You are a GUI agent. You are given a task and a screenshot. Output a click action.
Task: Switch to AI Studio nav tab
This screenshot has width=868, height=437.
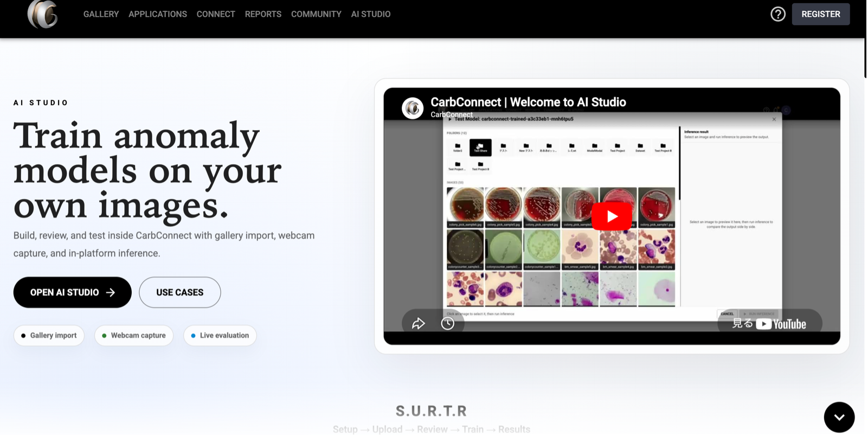371,14
